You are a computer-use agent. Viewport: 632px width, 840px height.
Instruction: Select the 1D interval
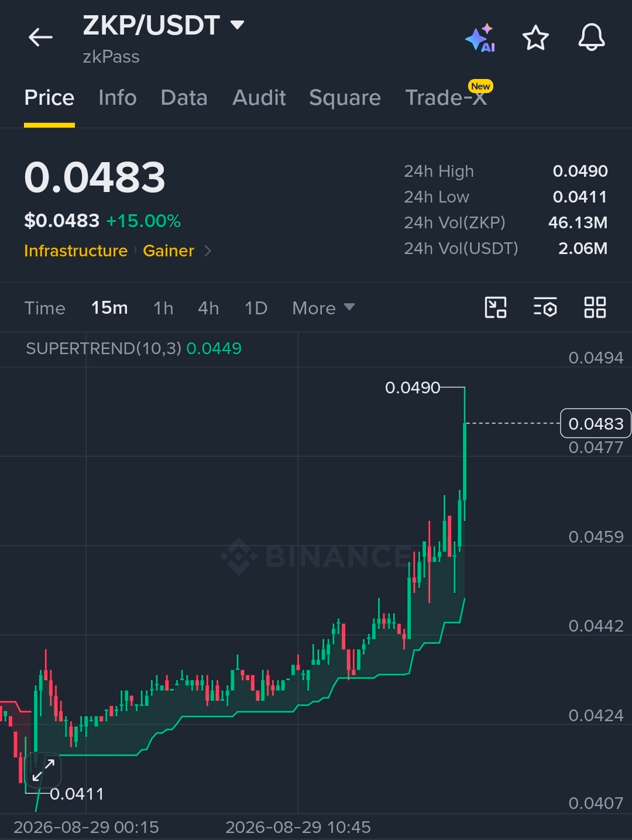point(256,308)
